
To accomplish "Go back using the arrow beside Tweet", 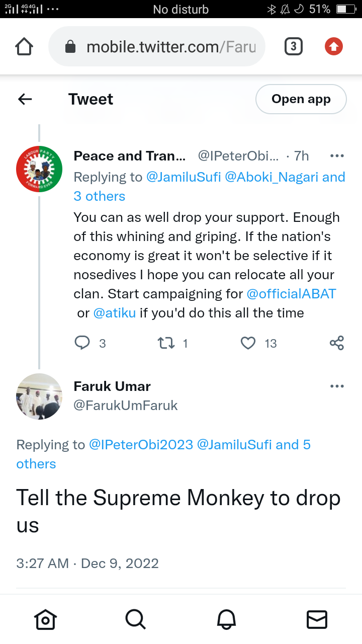I will click(25, 99).
